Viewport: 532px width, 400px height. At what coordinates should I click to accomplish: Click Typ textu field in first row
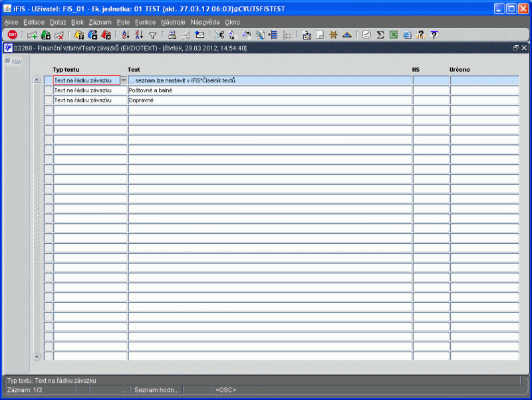point(87,80)
